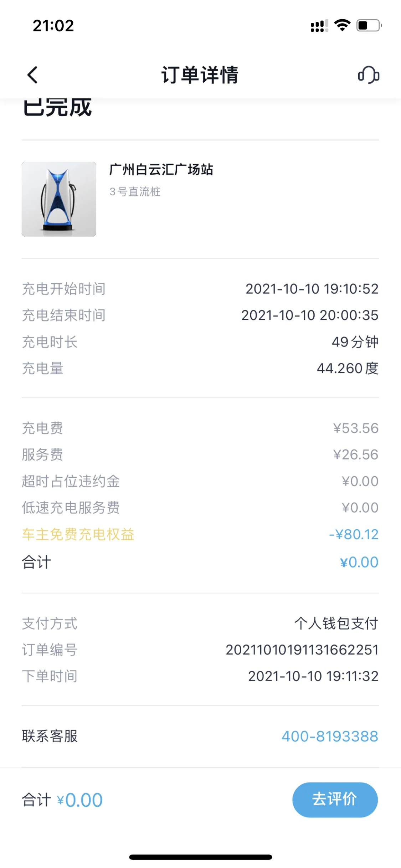The height and width of the screenshot is (868, 401).
Task: Tap the Wi-Fi status icon
Action: [x=342, y=25]
